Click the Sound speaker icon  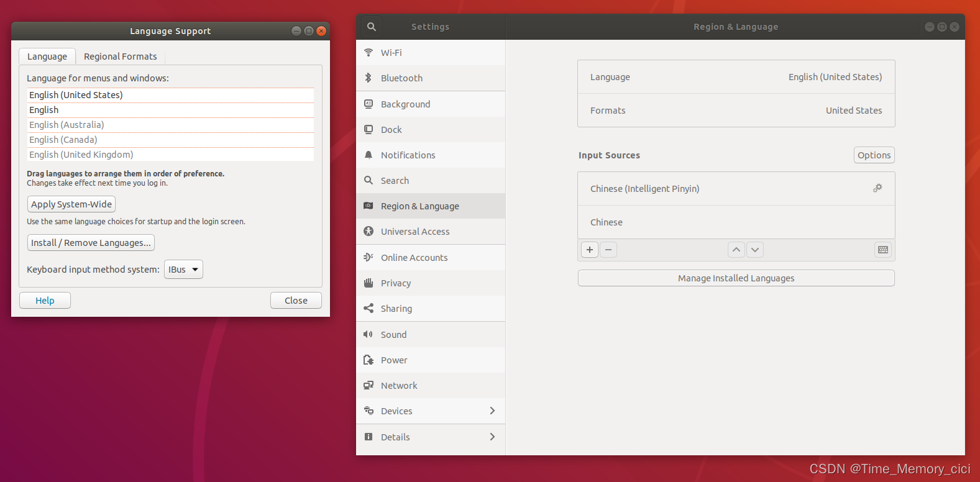click(x=369, y=334)
